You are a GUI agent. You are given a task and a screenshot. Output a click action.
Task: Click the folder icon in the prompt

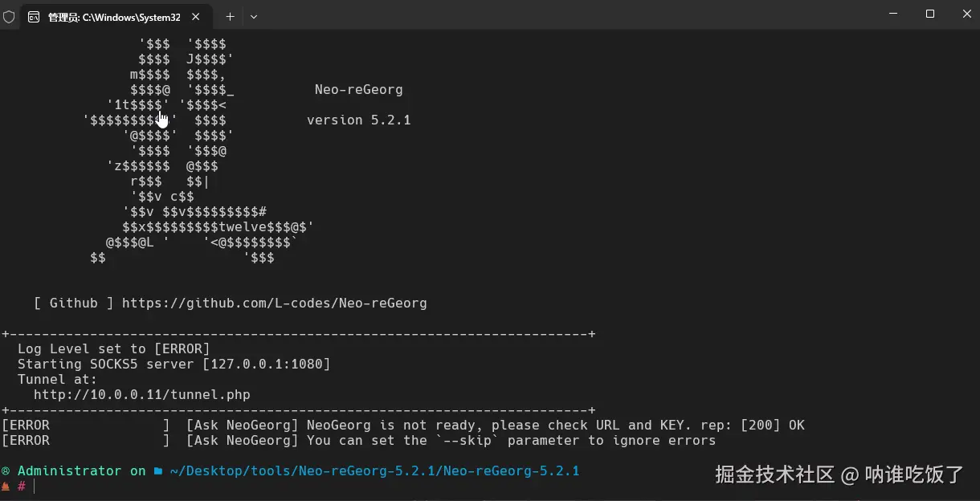[x=158, y=471]
